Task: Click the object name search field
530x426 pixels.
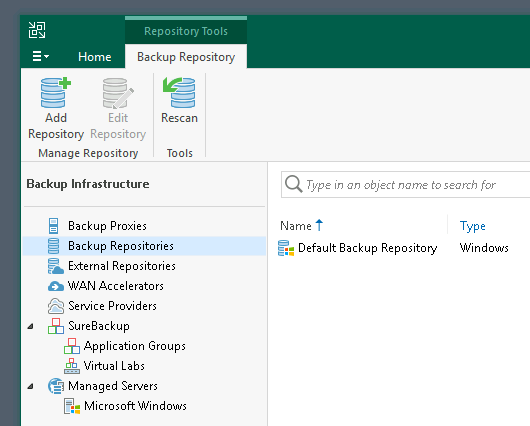Action: point(406,185)
